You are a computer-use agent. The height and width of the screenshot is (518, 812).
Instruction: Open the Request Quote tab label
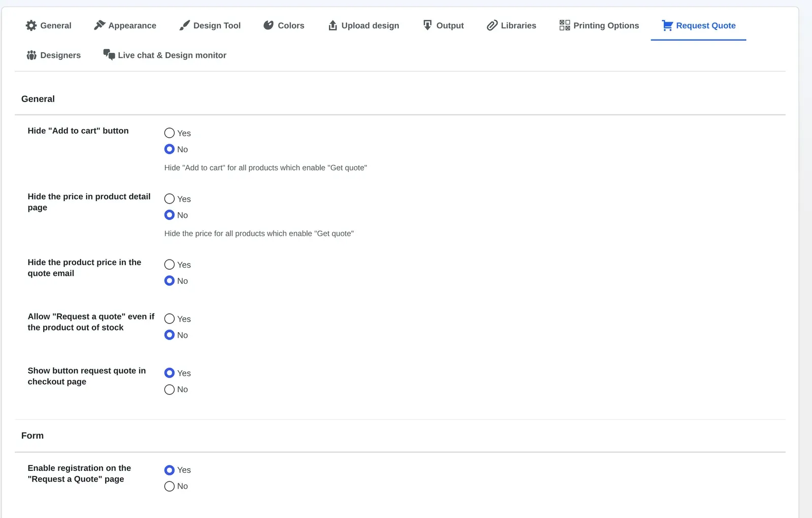pos(705,25)
